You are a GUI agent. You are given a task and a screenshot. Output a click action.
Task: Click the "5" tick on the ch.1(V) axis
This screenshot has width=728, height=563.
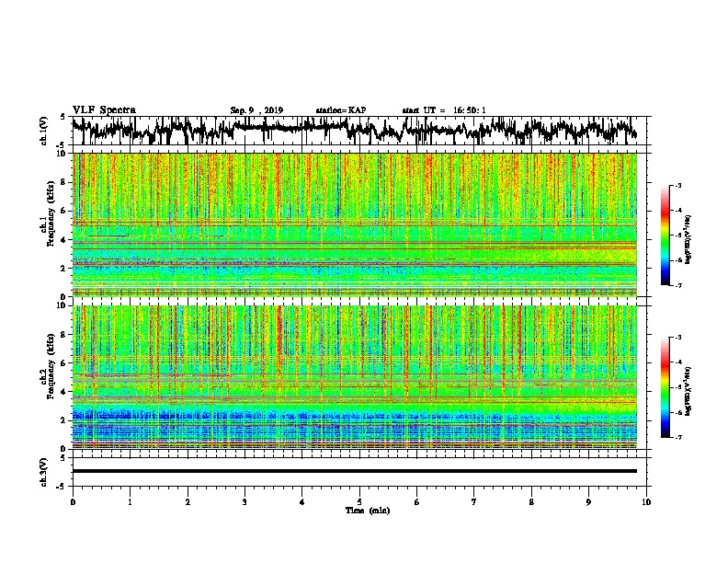pyautogui.click(x=63, y=117)
